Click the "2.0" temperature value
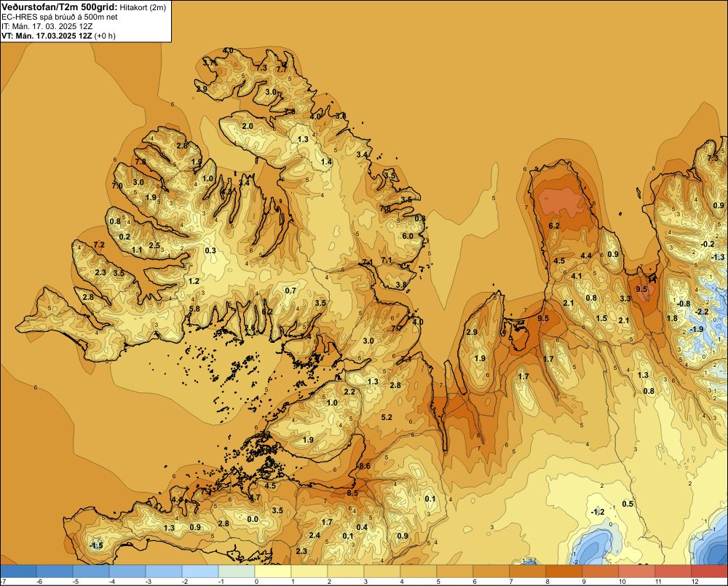This screenshot has width=728, height=586. click(248, 126)
